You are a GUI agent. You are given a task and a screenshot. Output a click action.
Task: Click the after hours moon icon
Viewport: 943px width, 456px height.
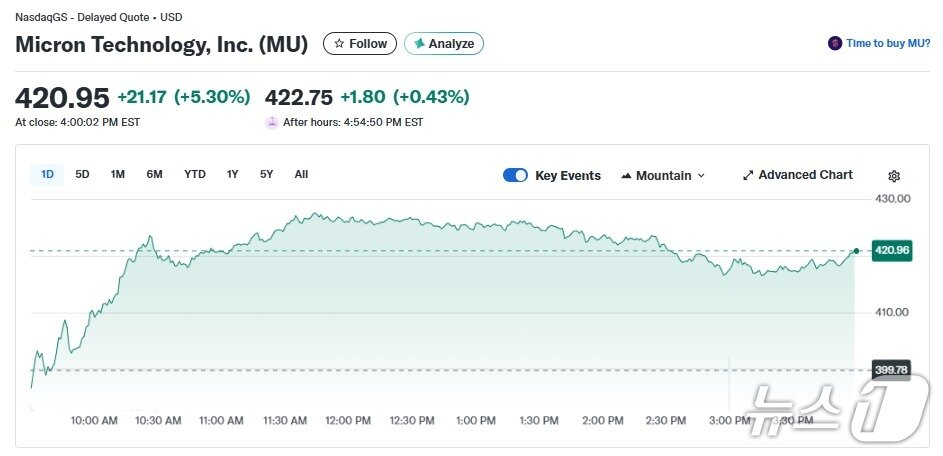tap(271, 122)
